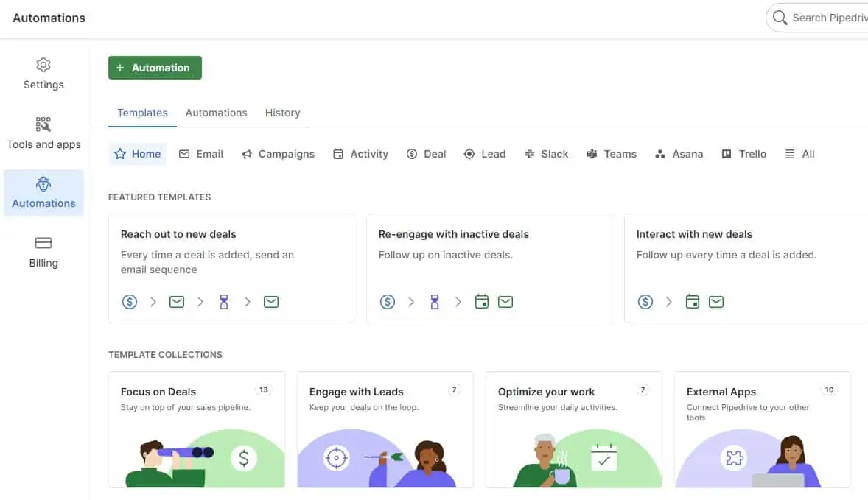
Task: Click the dollar deal icon in Re-engage with inactive deals
Action: coord(388,302)
